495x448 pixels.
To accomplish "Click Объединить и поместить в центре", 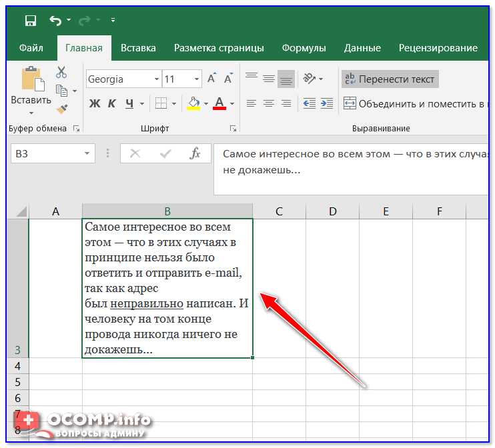I will [416, 103].
